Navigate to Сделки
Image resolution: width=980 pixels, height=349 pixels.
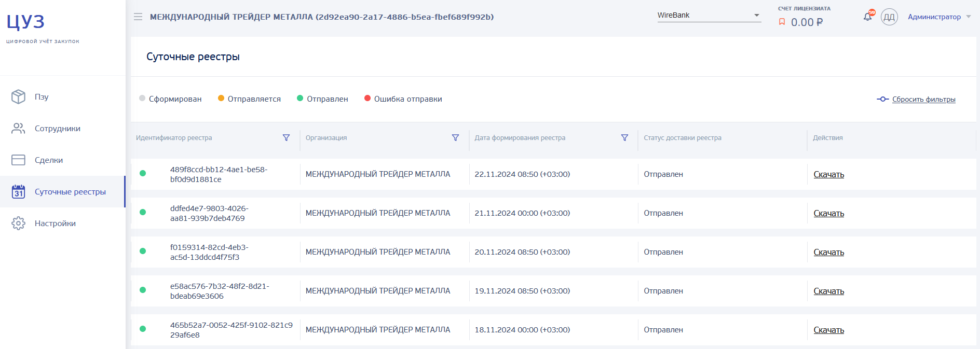pyautogui.click(x=62, y=160)
